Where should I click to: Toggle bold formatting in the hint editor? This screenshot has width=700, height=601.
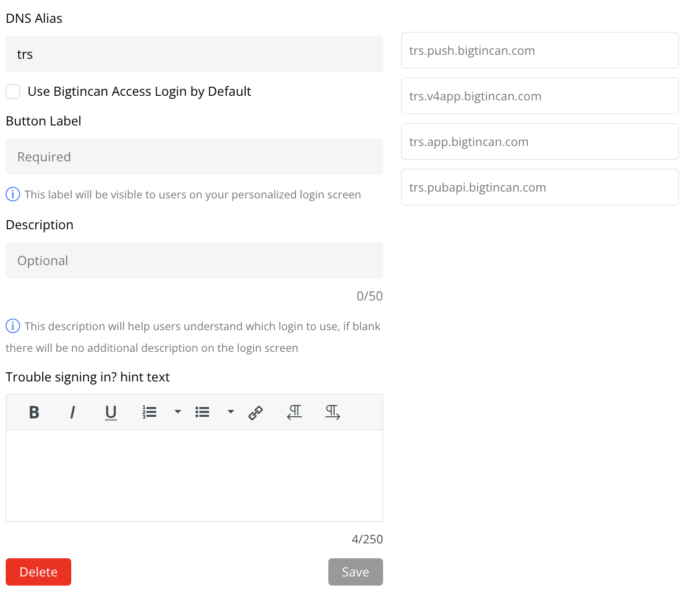pyautogui.click(x=34, y=412)
